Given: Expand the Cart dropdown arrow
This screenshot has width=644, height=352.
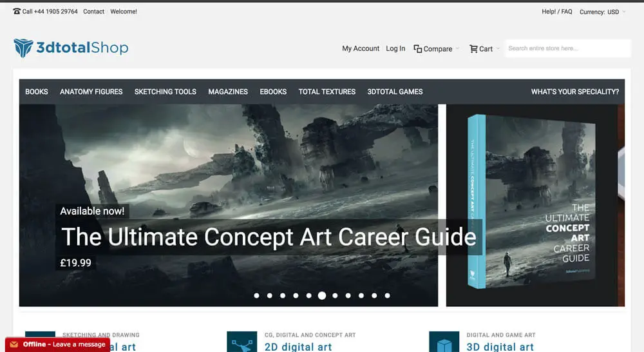Looking at the screenshot, I should tap(498, 48).
